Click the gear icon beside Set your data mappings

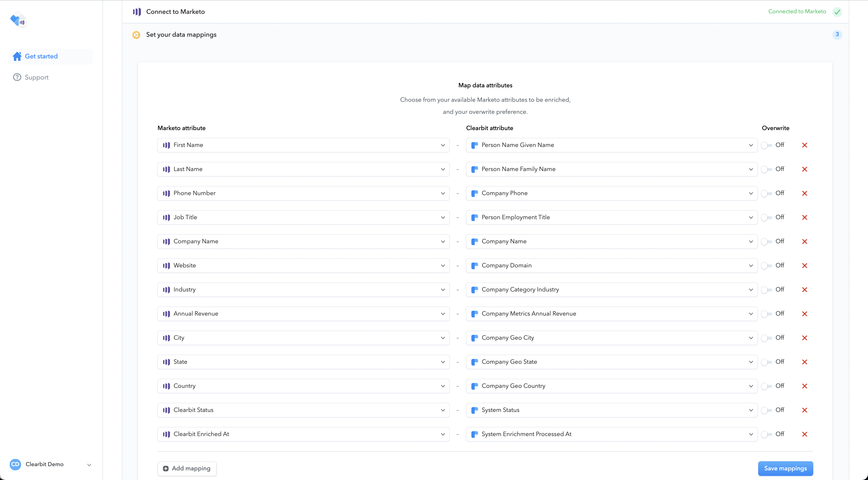136,35
